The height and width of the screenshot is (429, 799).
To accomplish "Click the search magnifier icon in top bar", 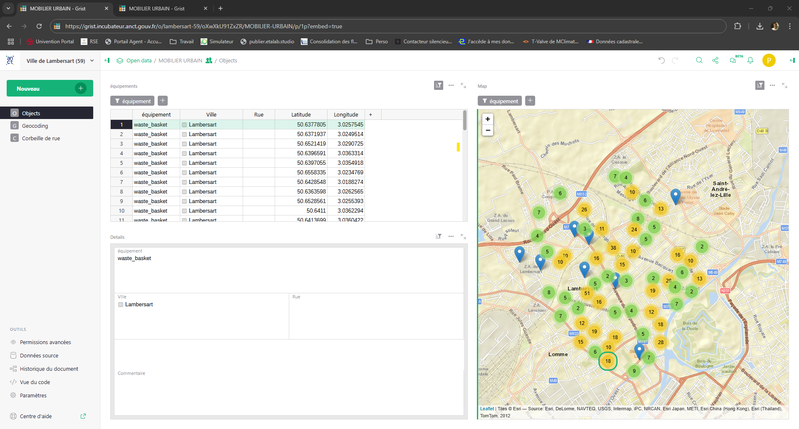I will (x=699, y=60).
